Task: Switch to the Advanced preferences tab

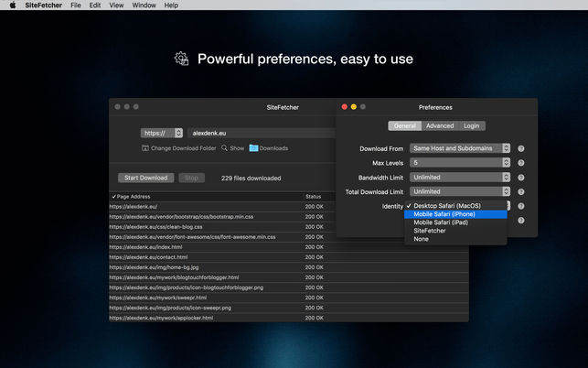Action: [x=439, y=126]
